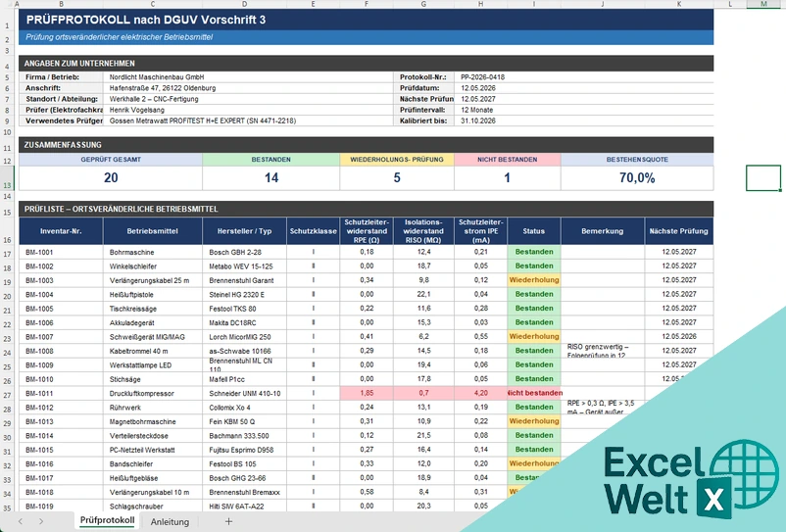Click the 'ANGABEN ZUM UNTERNEHMEN' section header
Image resolution: width=786 pixels, height=532 pixels.
(x=366, y=63)
